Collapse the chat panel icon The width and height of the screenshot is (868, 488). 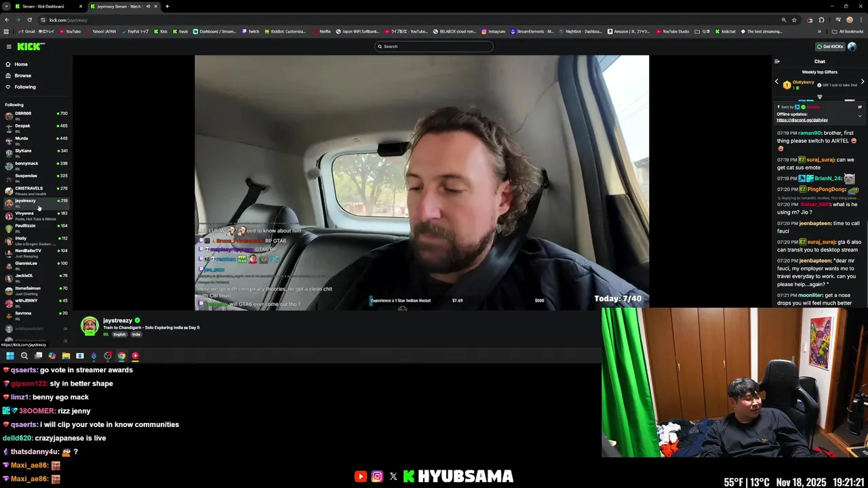coord(777,62)
